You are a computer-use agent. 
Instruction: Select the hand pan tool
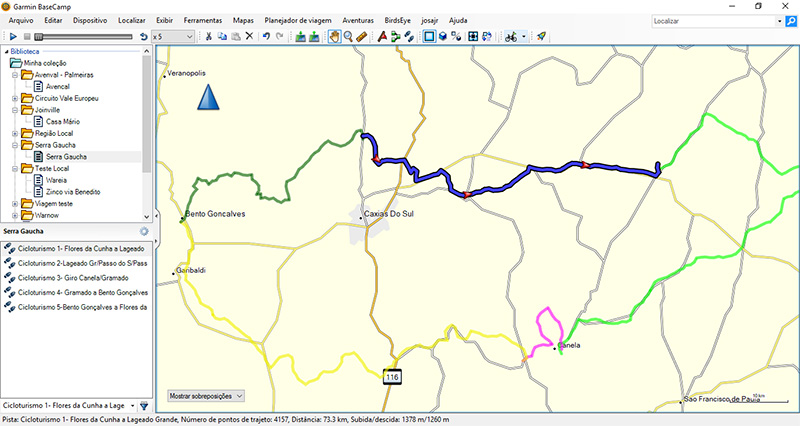[334, 37]
